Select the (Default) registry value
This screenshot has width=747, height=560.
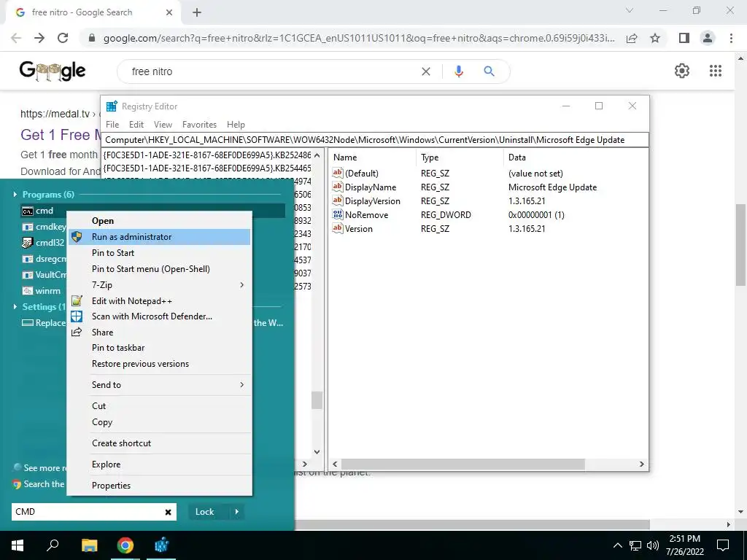[362, 174]
